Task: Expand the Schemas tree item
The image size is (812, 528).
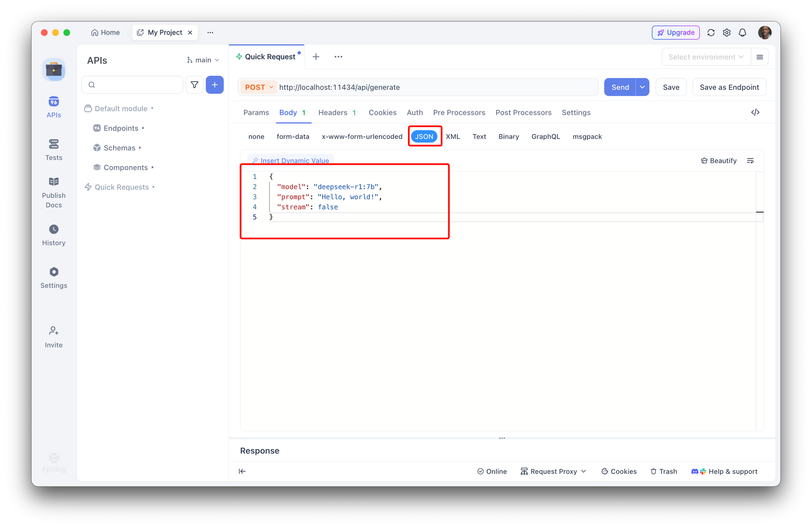Action: [117, 148]
